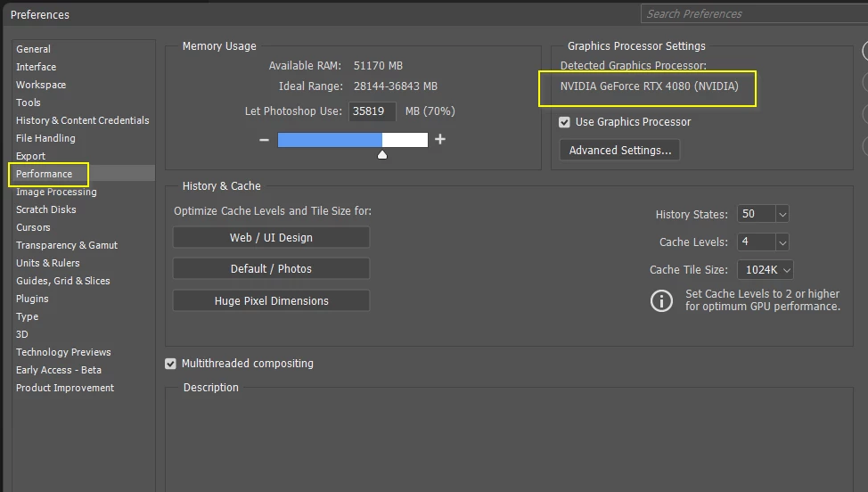This screenshot has width=868, height=492.
Task: Toggle Use Graphics Processor checkbox
Action: (564, 122)
